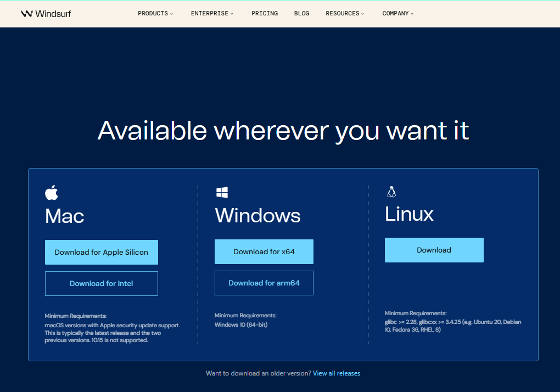Open the Company dropdown

click(398, 14)
